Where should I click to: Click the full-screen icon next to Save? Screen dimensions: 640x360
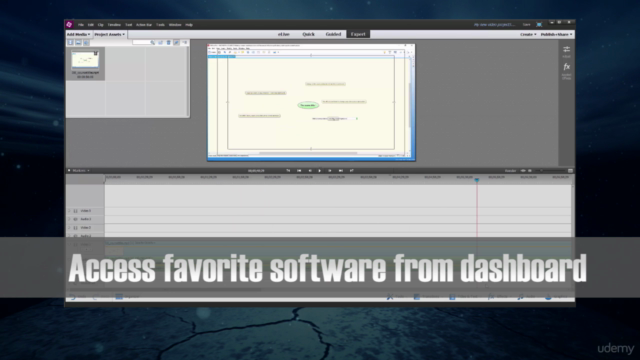tap(539, 24)
